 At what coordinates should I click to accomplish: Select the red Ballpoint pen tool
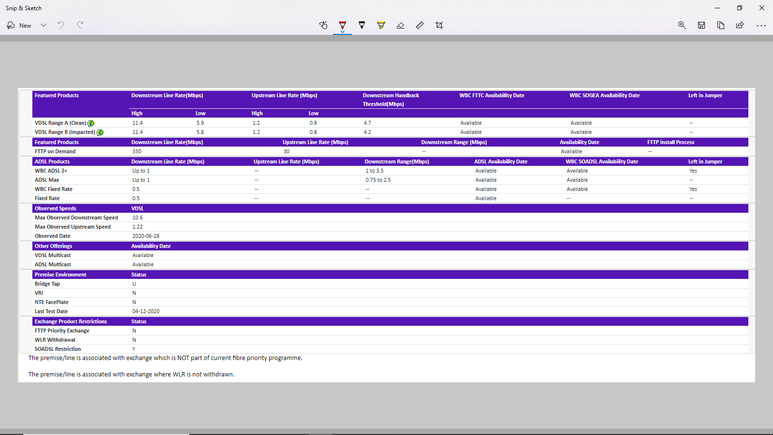click(x=342, y=24)
